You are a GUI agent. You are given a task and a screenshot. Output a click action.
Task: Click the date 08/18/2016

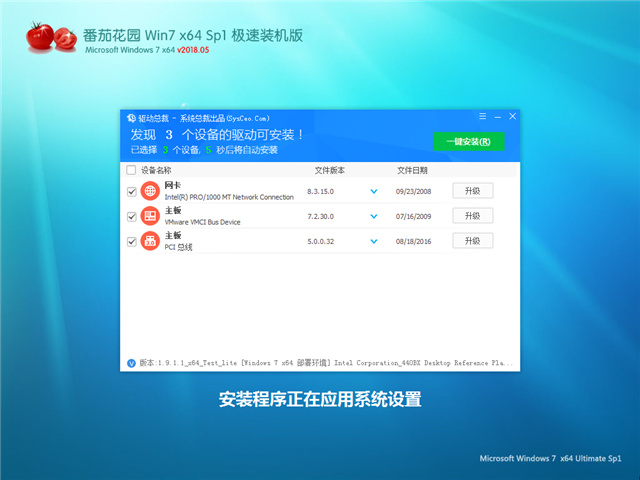coord(413,242)
